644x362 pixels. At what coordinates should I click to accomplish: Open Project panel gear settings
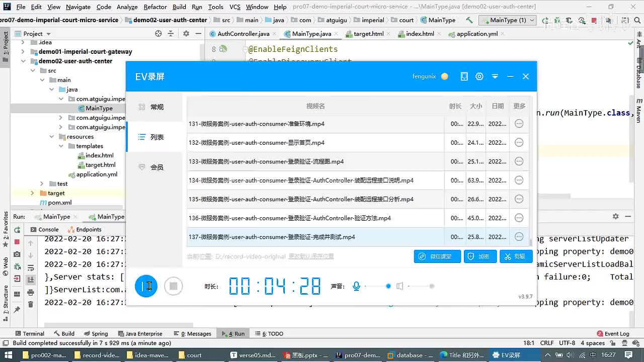[186, 34]
